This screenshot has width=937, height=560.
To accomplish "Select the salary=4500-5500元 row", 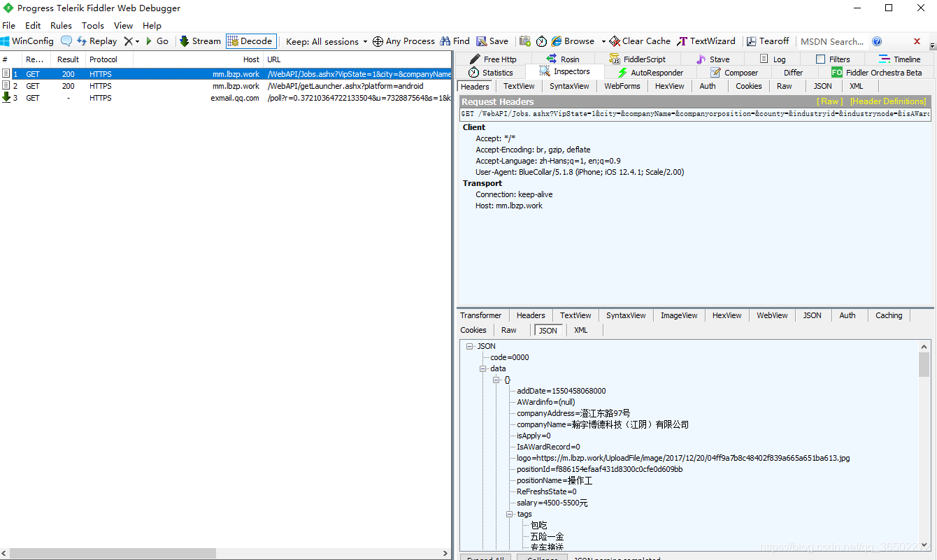I will coord(552,503).
